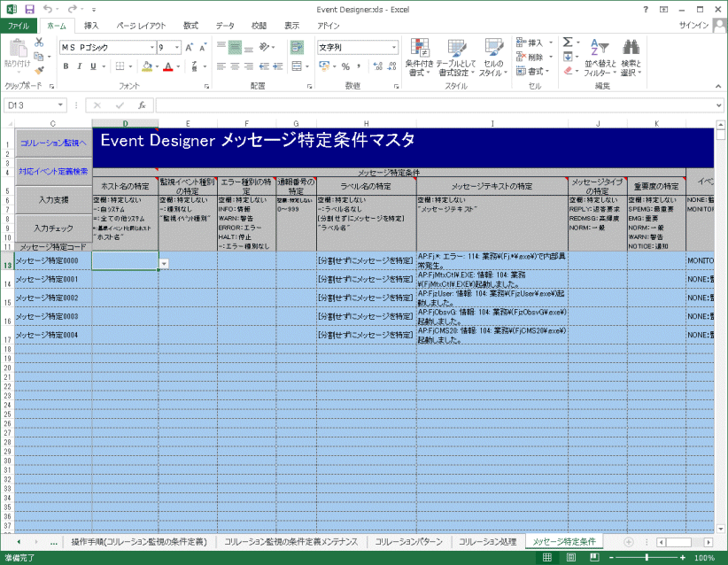Decrease decimal places icon
Viewport: 728px width, 565px height.
(392, 66)
